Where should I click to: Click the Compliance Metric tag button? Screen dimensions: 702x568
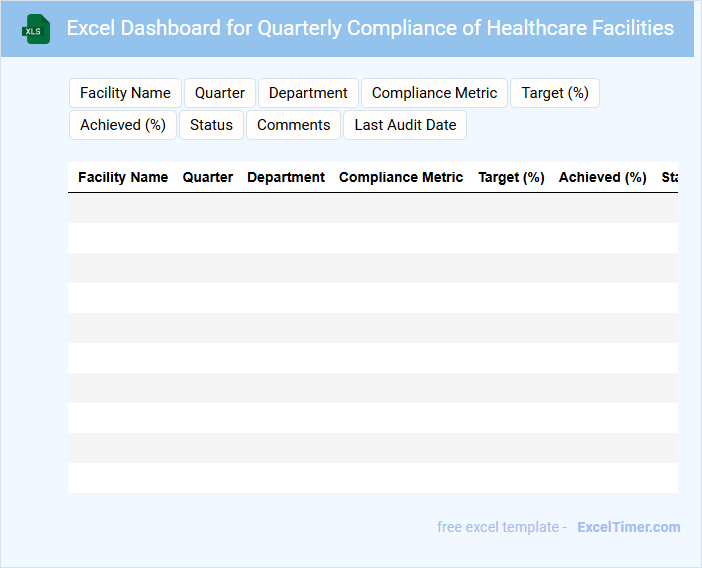434,93
